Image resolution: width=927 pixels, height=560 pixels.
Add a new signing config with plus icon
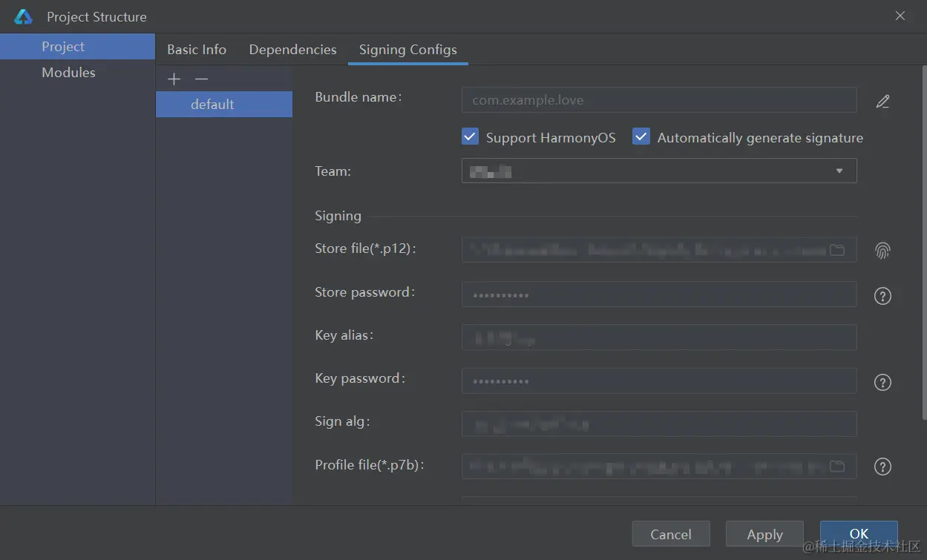(x=174, y=79)
